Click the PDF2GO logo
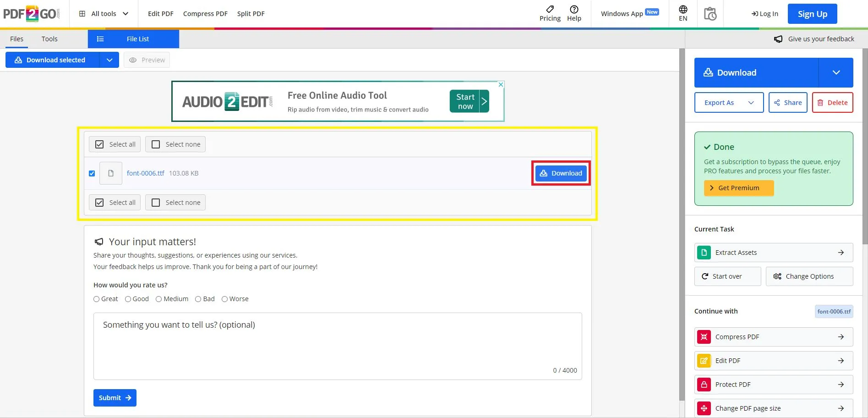868x418 pixels. pos(31,14)
